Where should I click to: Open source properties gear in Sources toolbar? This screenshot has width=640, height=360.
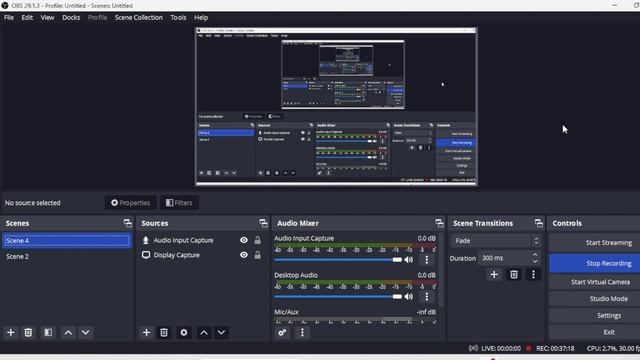(184, 333)
